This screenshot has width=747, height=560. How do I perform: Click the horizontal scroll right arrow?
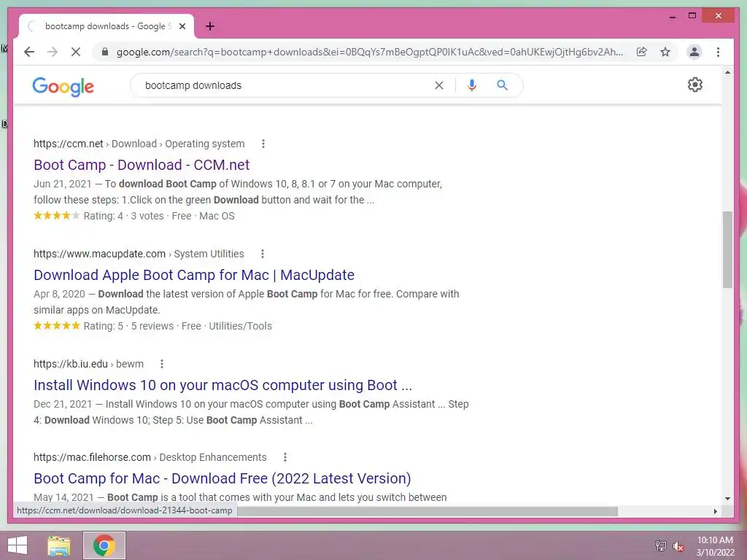pyautogui.click(x=715, y=511)
